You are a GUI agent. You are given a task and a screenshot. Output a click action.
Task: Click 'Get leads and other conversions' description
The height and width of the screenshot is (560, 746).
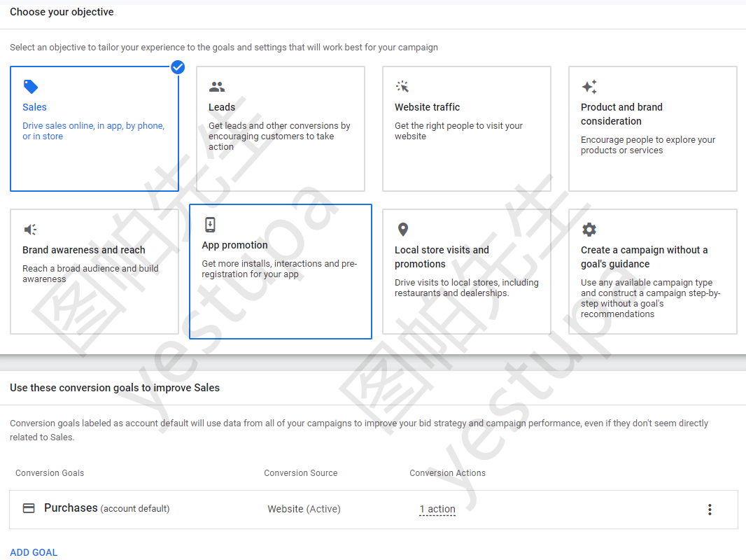(x=279, y=136)
